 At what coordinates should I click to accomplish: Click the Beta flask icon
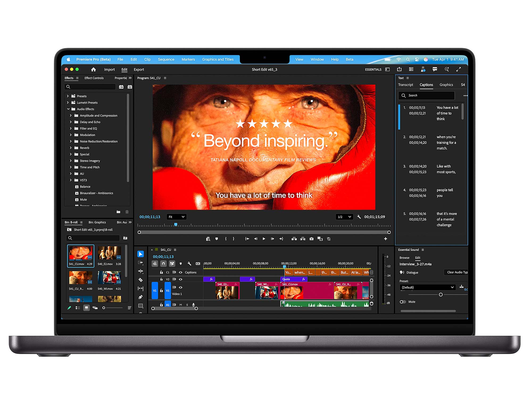pyautogui.click(x=423, y=69)
